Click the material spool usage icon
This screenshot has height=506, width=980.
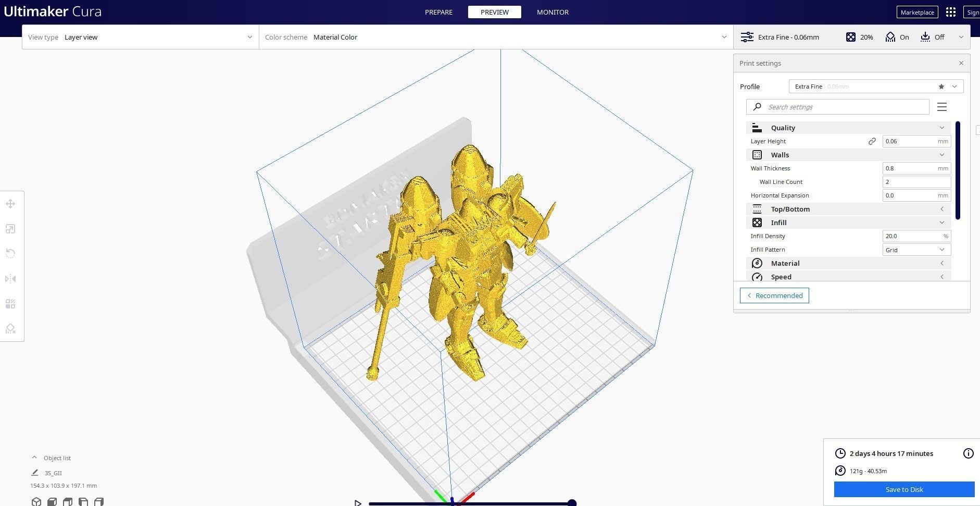point(840,471)
